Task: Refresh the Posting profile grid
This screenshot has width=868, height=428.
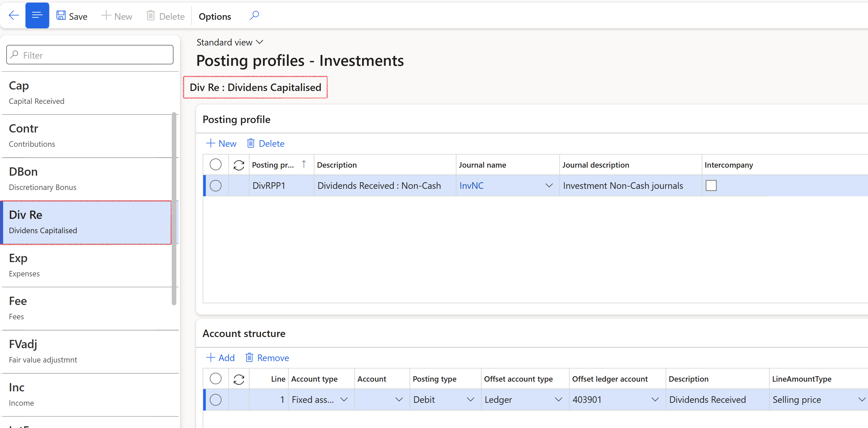Action: click(x=239, y=165)
